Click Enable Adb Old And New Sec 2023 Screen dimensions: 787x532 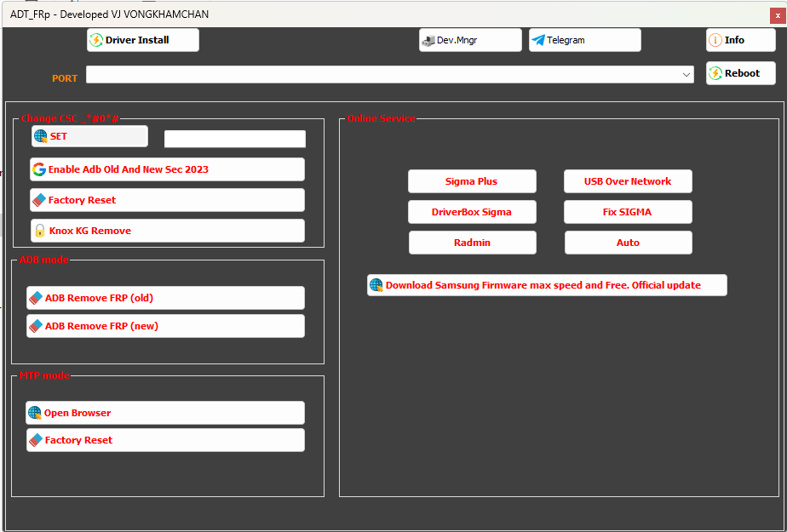[x=128, y=169]
